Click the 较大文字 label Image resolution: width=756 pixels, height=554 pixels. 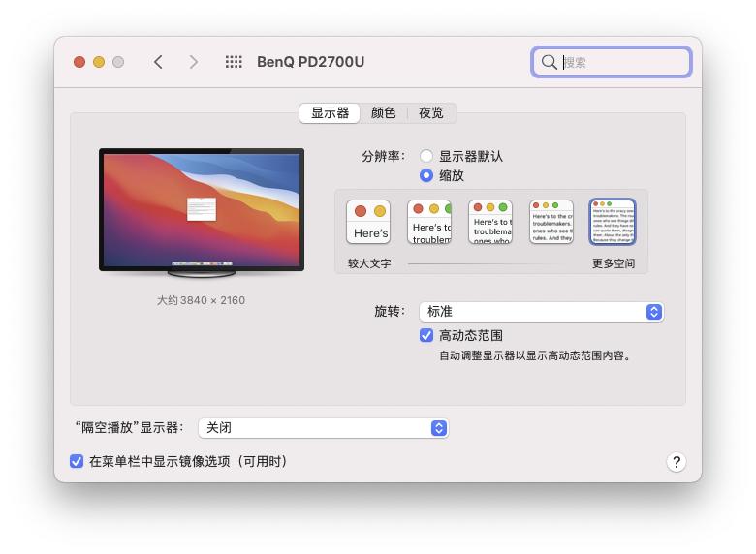[369, 263]
